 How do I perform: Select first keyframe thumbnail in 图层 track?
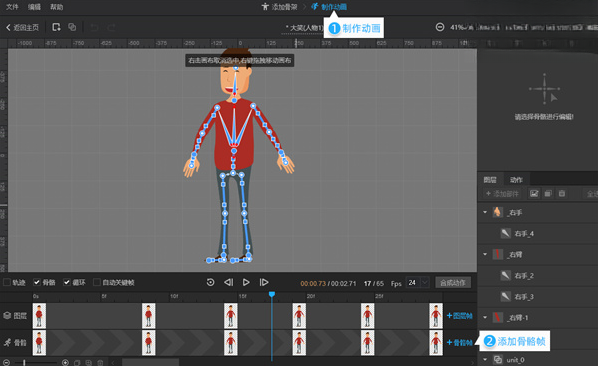[x=39, y=316]
